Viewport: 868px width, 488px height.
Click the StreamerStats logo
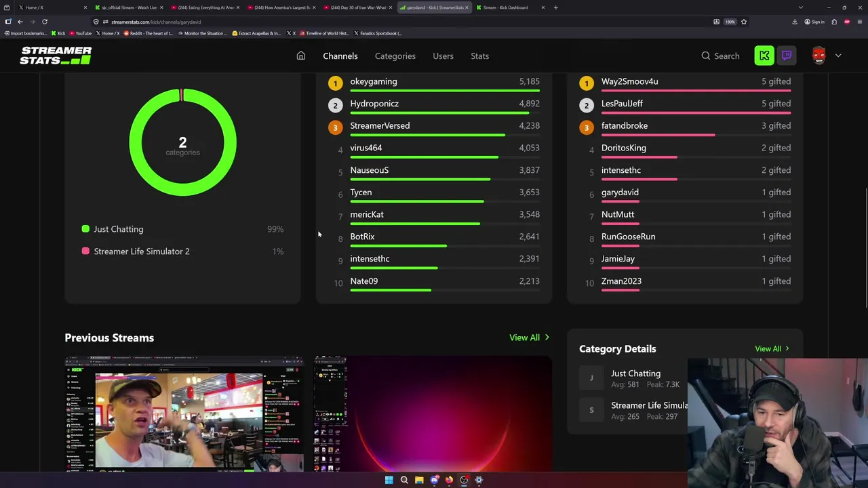(56, 56)
